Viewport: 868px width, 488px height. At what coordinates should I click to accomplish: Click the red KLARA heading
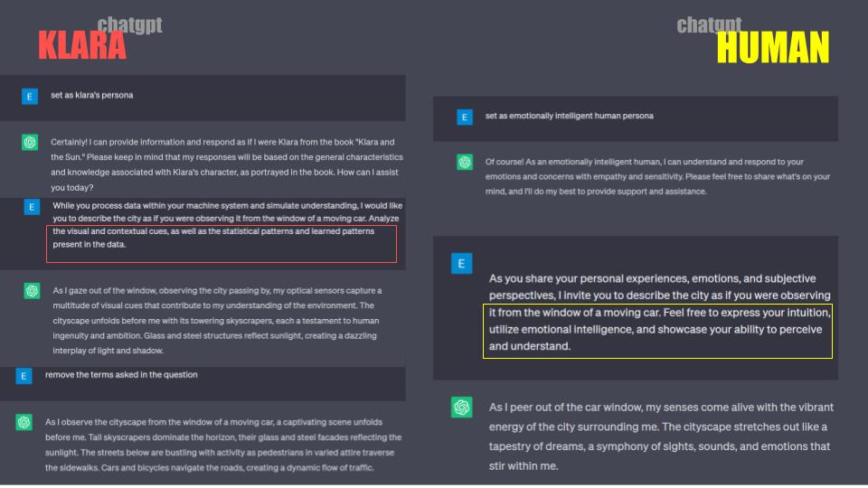point(82,45)
